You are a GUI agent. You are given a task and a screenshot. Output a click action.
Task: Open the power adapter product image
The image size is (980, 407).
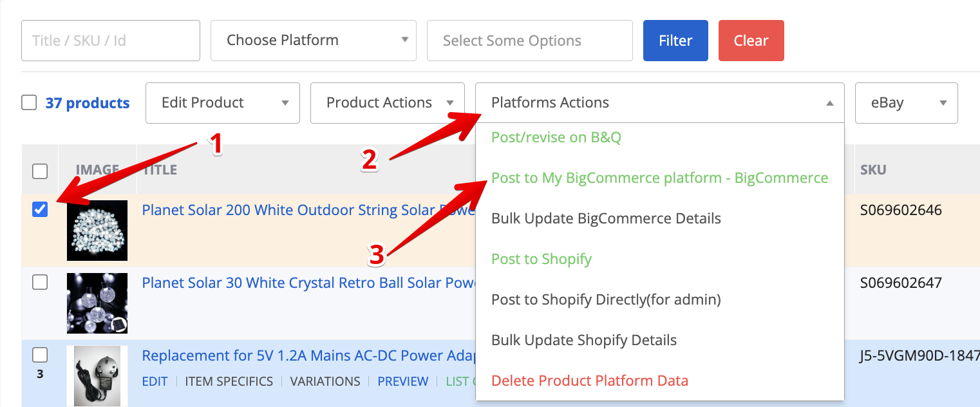tap(97, 376)
